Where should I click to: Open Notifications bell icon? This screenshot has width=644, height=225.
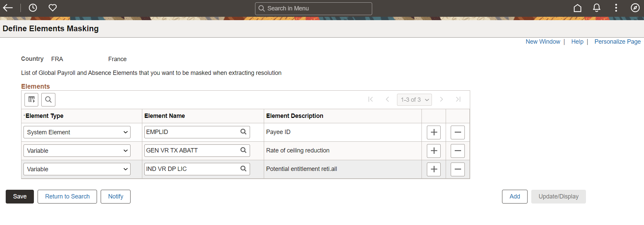(x=597, y=8)
